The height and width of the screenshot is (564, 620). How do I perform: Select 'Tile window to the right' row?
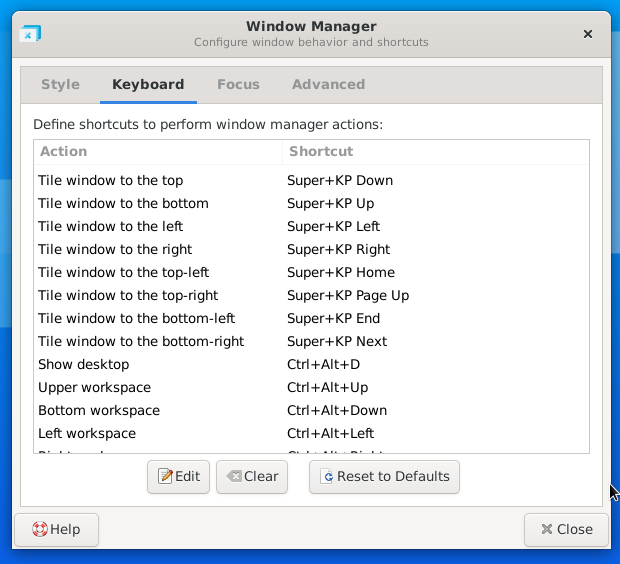coord(312,250)
